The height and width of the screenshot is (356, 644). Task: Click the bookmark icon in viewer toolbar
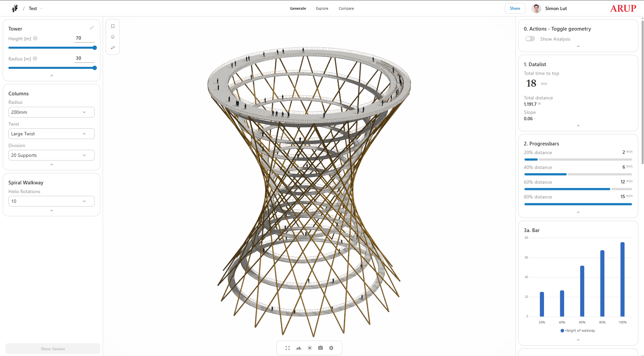(x=113, y=26)
